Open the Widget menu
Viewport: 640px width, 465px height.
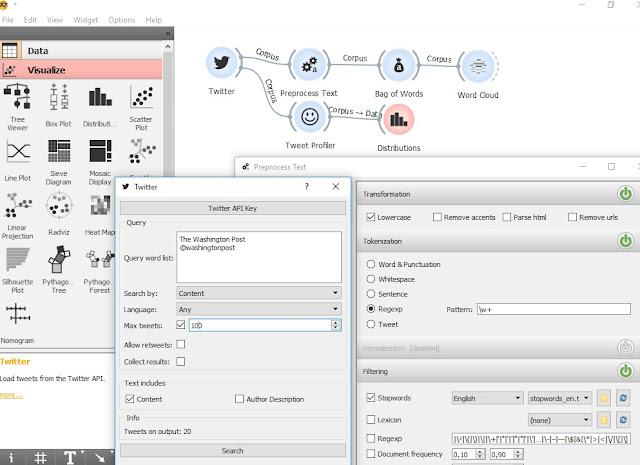85,20
